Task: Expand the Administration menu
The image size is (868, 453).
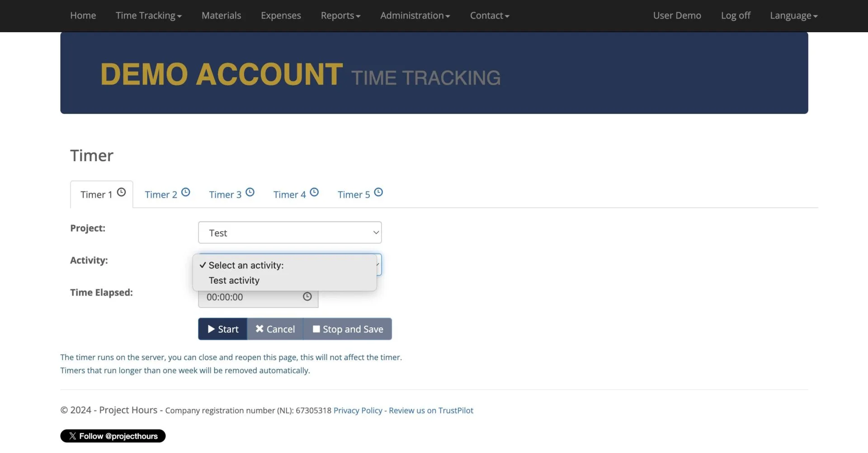Action: pos(415,16)
